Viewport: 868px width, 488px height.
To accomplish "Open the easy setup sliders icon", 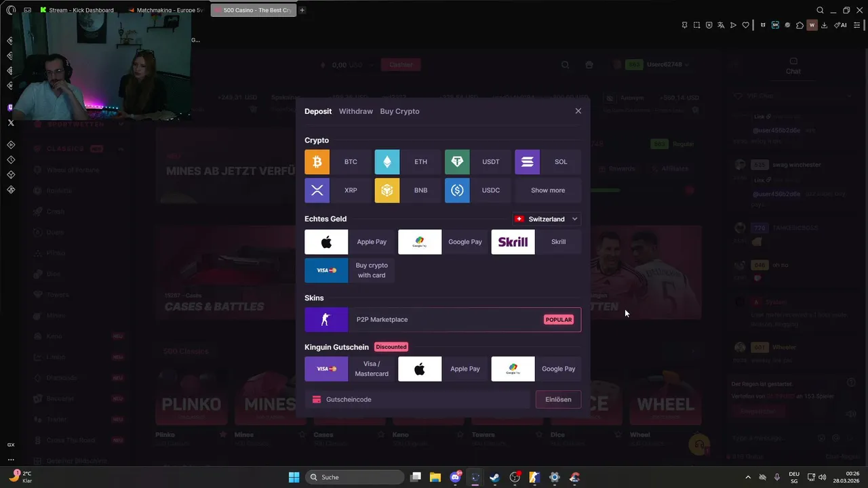I will coord(856,25).
